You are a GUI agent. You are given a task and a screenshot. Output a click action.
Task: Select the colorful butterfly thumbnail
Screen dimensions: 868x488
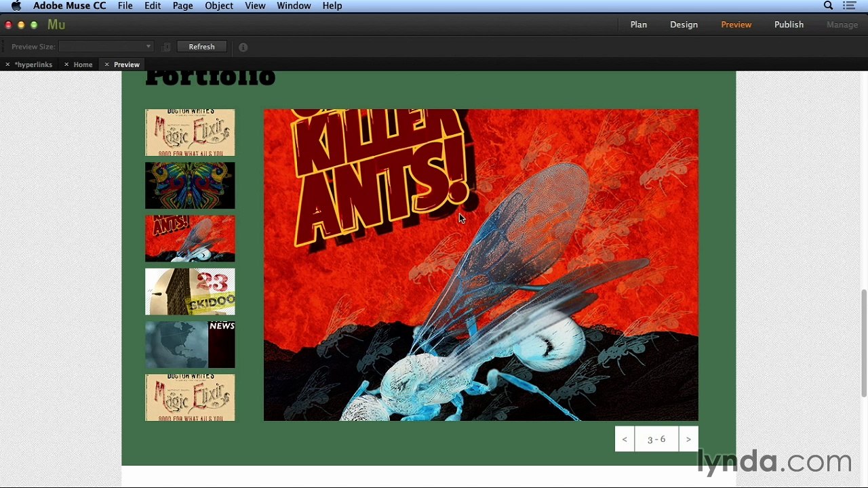pos(190,186)
